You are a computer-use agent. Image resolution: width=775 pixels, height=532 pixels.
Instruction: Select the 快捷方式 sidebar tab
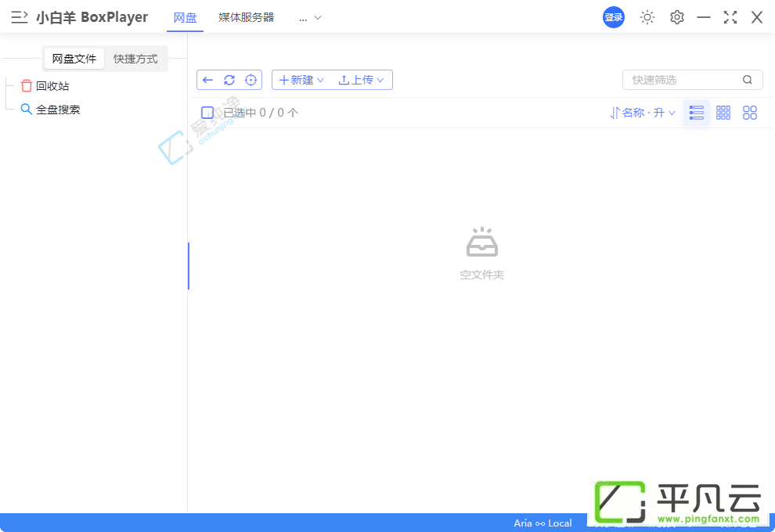pyautogui.click(x=135, y=59)
